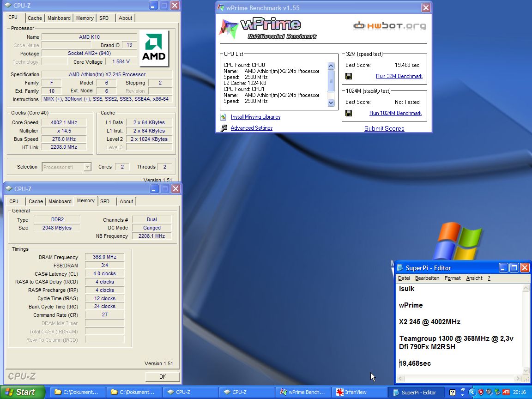Screen dimensions: 532x399
Task: Click the floppy save icon for 32M score
Action: [x=349, y=76]
